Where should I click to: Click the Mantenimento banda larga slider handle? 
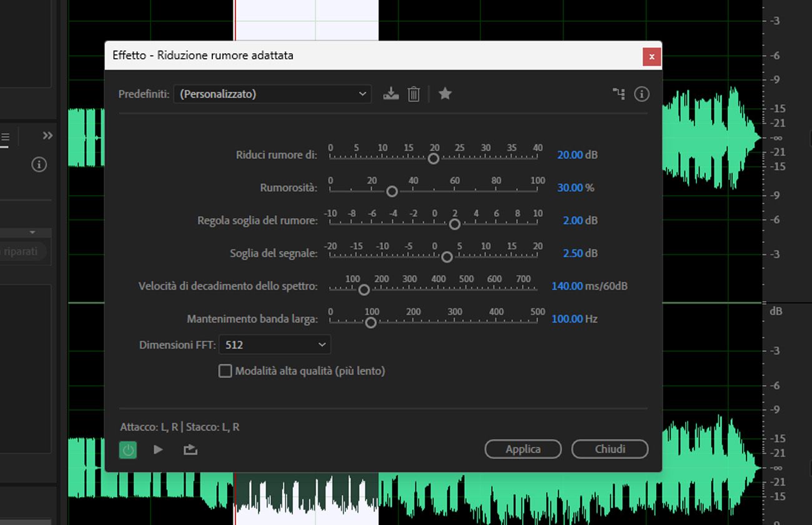[x=371, y=322]
